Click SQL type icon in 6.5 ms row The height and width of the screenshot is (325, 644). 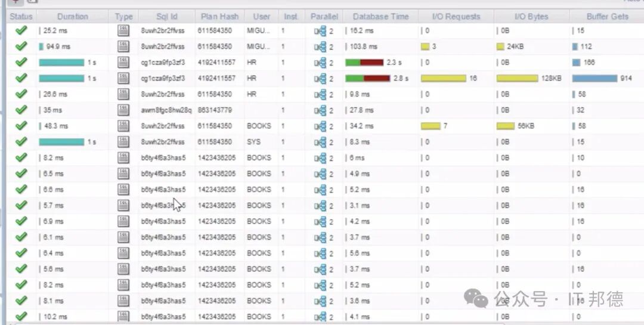pos(123,174)
